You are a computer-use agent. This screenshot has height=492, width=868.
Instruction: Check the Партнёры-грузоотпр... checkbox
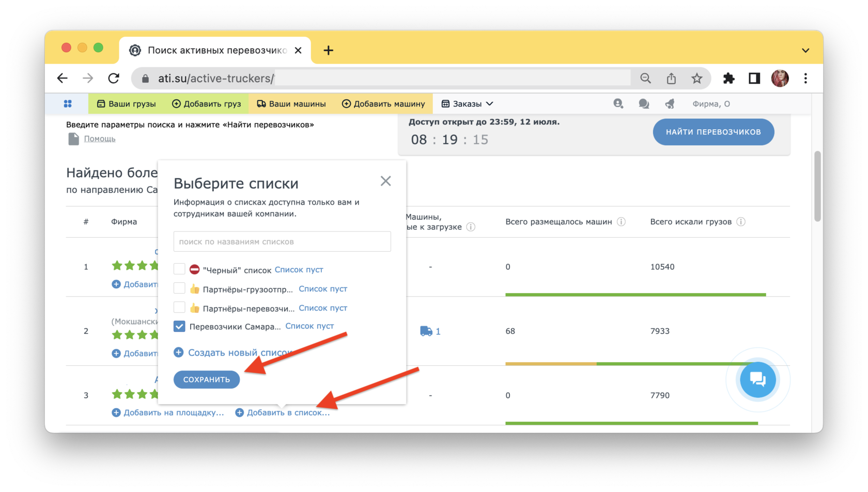(179, 288)
